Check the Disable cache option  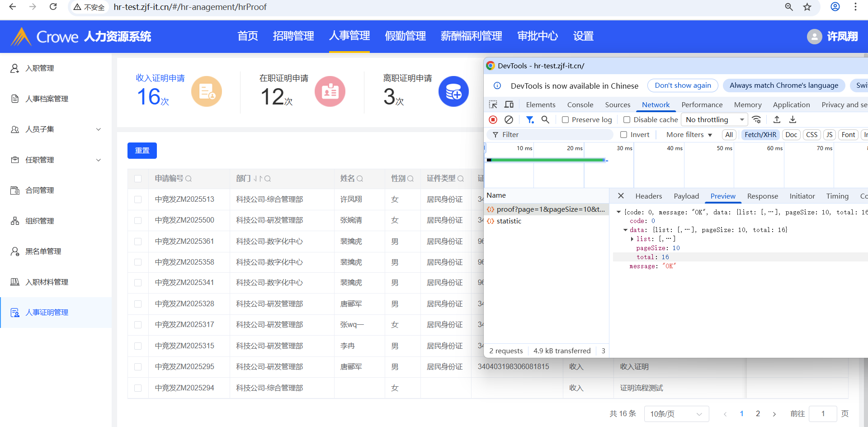pyautogui.click(x=627, y=120)
